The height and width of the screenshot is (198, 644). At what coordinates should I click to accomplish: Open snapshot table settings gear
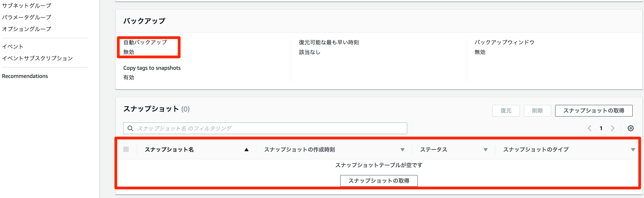coord(631,128)
